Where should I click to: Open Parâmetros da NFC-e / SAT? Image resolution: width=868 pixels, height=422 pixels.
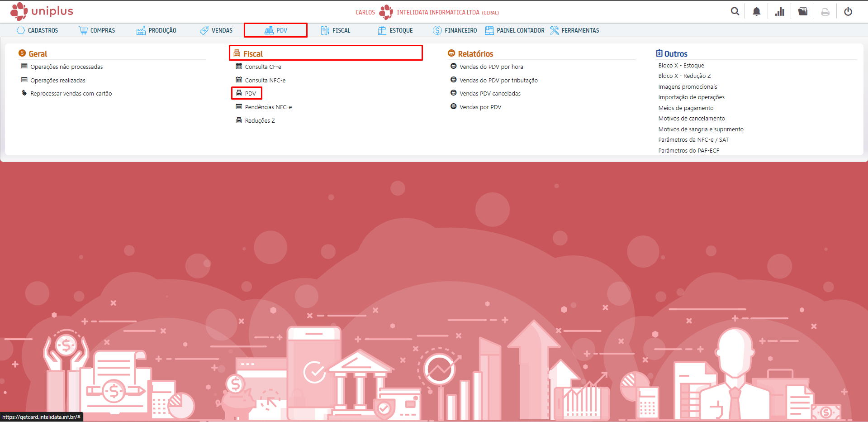tap(693, 139)
